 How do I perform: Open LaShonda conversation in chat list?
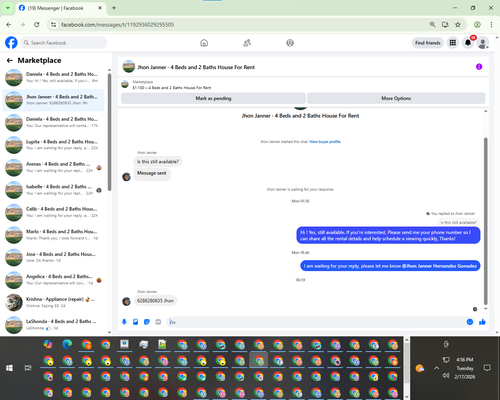(x=53, y=325)
